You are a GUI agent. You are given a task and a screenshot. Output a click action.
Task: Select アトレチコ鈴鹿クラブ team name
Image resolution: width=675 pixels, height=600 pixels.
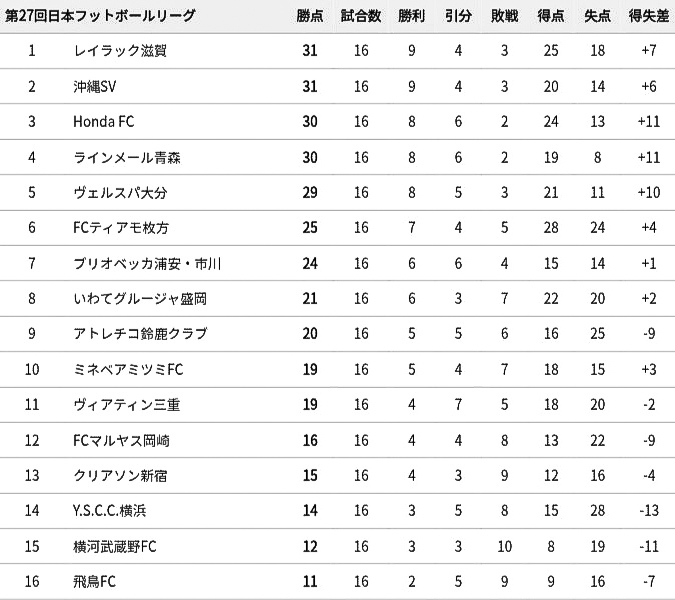click(x=140, y=334)
